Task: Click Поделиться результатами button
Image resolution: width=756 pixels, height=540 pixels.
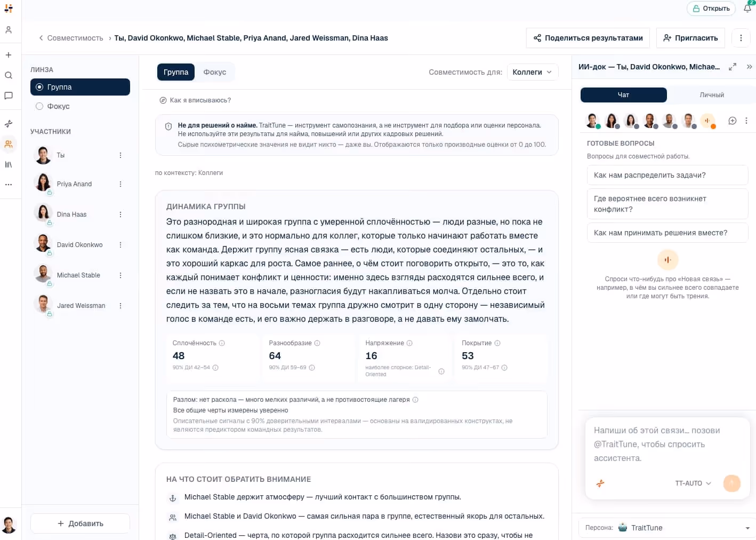Action: tap(588, 38)
